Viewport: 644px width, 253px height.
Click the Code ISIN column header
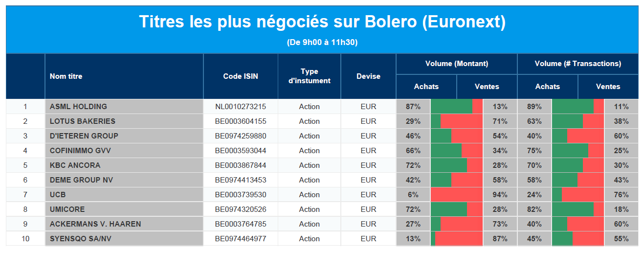pyautogui.click(x=241, y=76)
